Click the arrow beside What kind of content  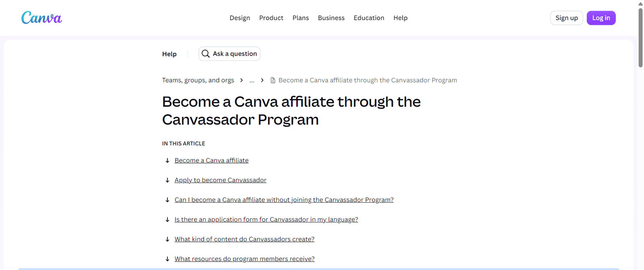(167, 239)
